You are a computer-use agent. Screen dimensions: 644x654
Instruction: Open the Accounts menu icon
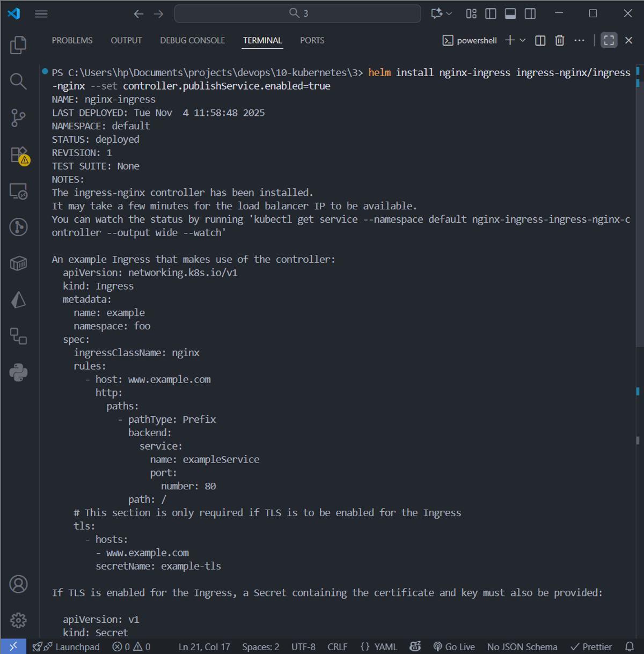click(18, 584)
